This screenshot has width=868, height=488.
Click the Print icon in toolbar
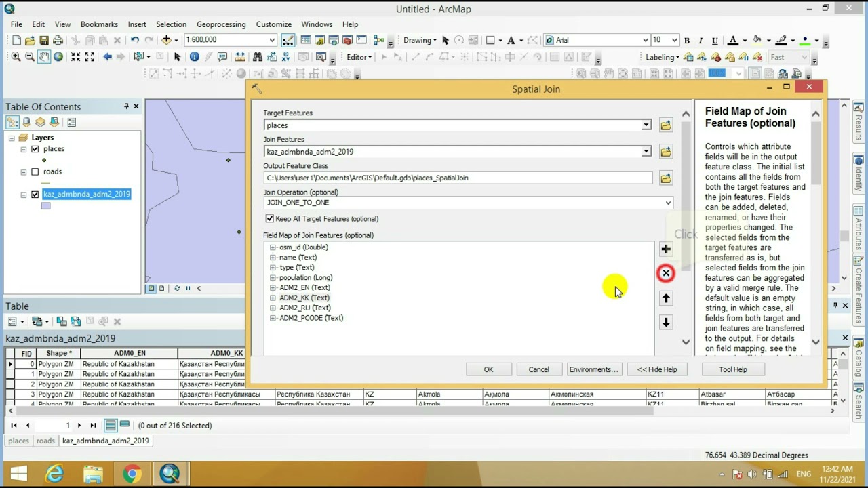(x=58, y=41)
